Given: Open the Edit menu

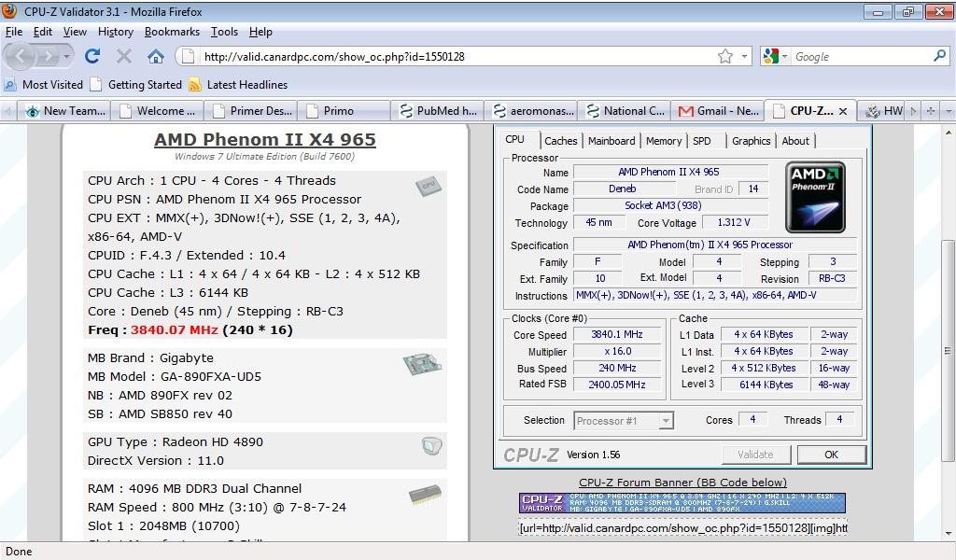Looking at the screenshot, I should click(43, 32).
